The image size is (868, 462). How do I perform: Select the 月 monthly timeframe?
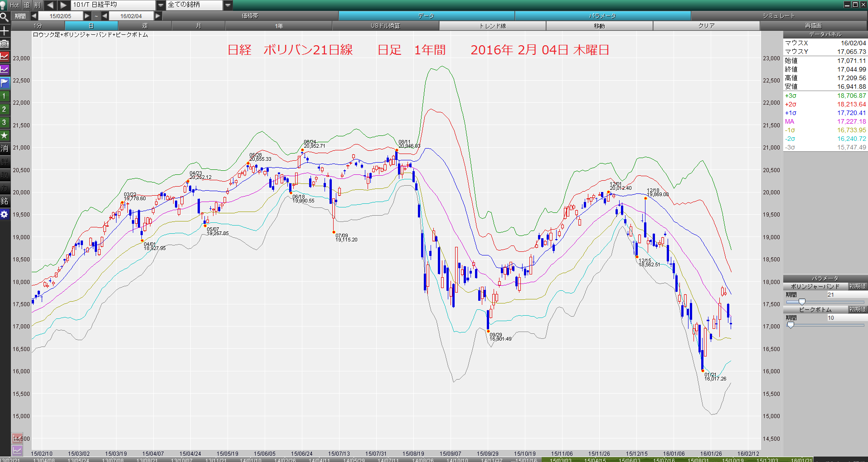[199, 26]
